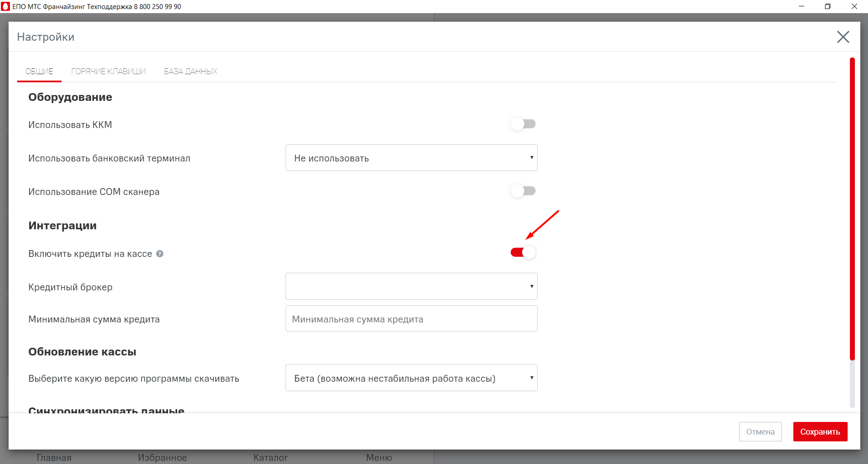868x464 pixels.
Task: Click the Интеграции section heading
Action: [62, 226]
